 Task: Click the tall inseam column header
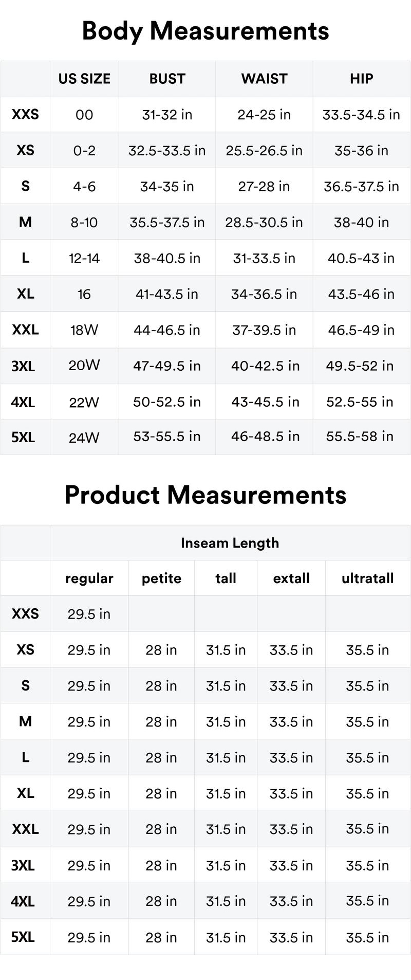tap(226, 578)
